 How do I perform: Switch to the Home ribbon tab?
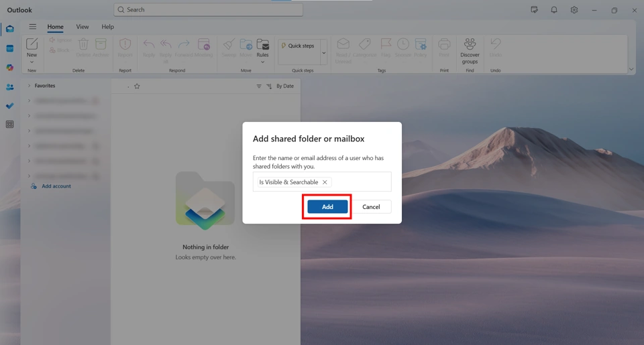pyautogui.click(x=55, y=27)
